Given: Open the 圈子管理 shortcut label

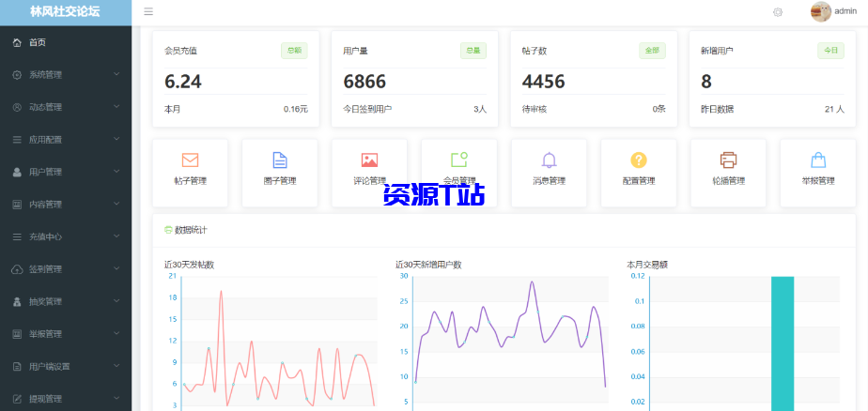Looking at the screenshot, I should (x=280, y=181).
